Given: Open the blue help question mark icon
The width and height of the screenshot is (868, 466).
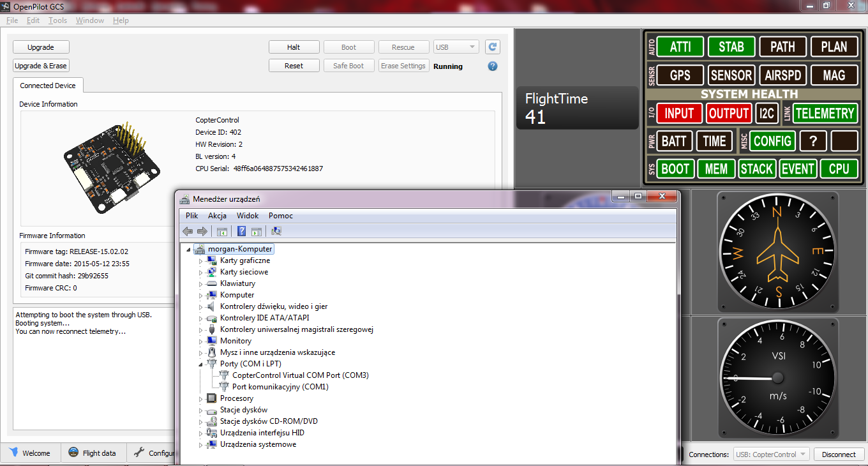Looking at the screenshot, I should click(x=492, y=66).
